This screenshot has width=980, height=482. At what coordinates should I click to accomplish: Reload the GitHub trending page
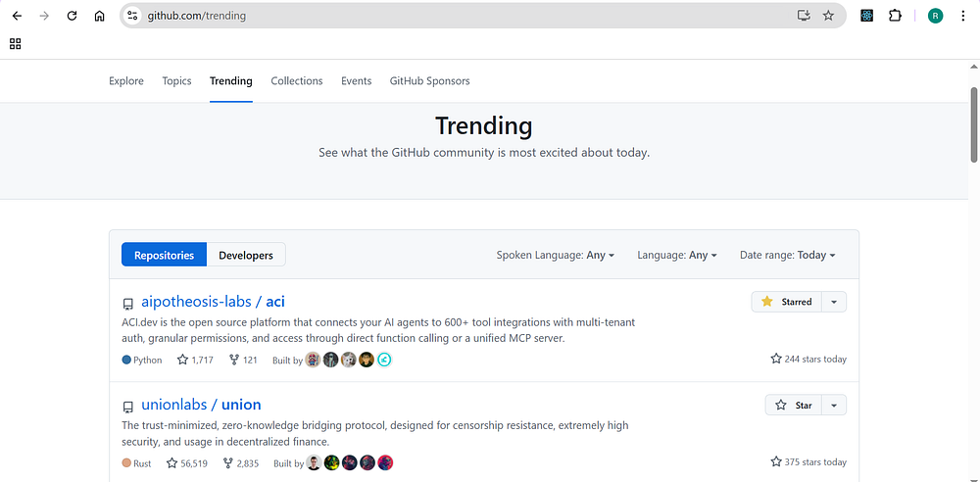(x=72, y=16)
